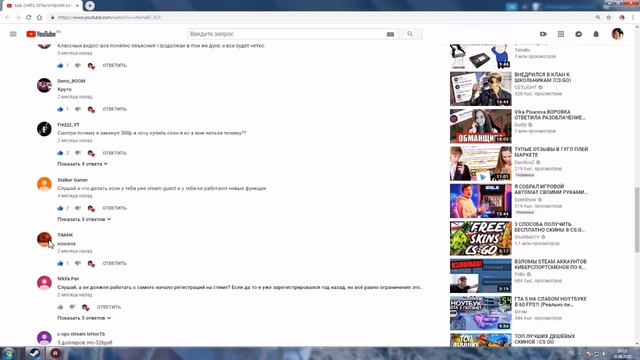The height and width of the screenshot is (360, 640).
Task: Open the YouTube apps grid icon
Action: (561, 34)
